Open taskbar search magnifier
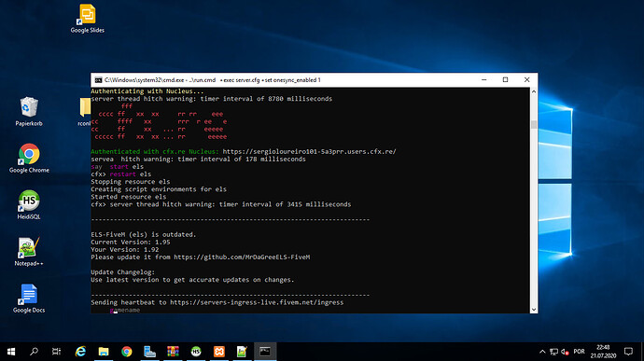This screenshot has width=644, height=361. (35, 352)
